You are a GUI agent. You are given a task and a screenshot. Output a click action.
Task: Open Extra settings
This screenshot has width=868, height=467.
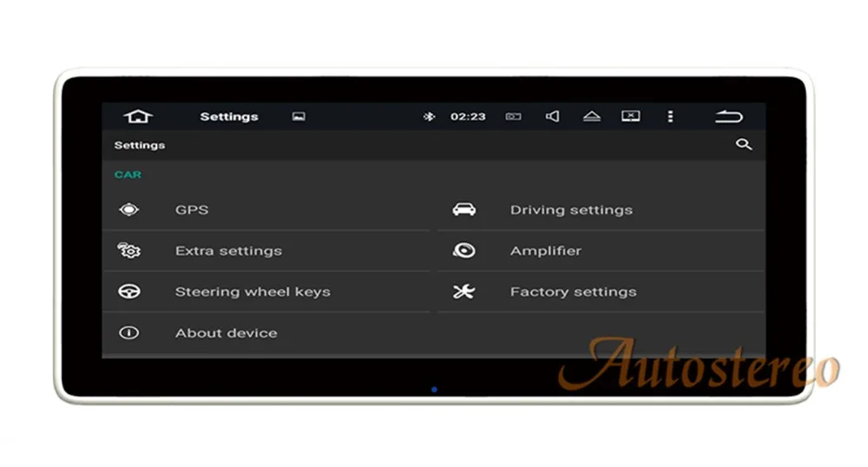tap(266, 251)
